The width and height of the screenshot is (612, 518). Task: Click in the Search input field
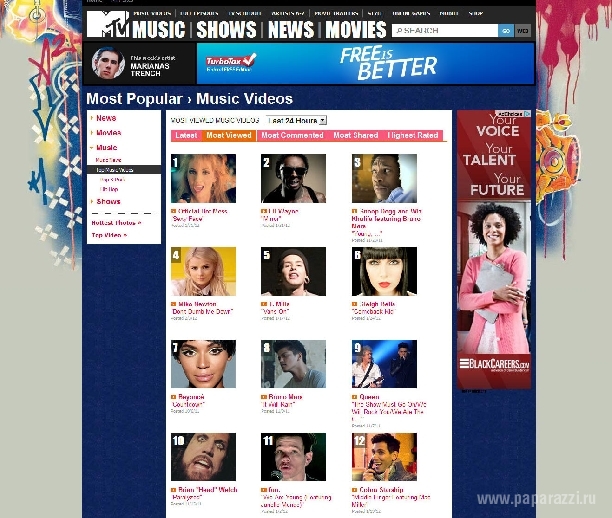coord(445,30)
